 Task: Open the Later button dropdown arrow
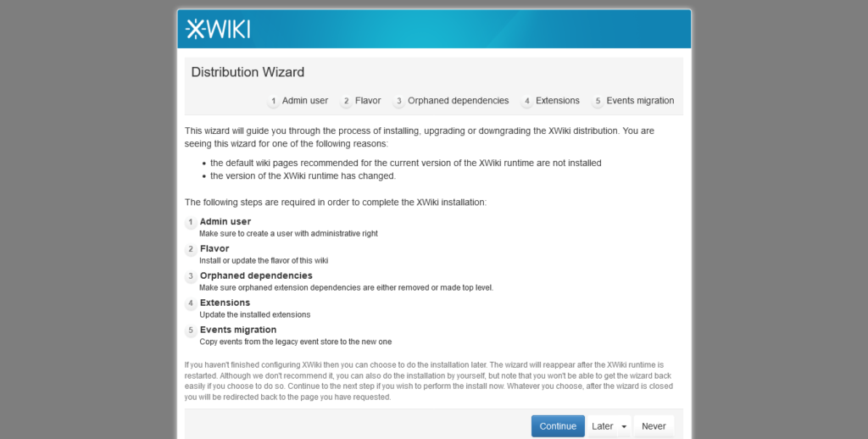pyautogui.click(x=624, y=426)
